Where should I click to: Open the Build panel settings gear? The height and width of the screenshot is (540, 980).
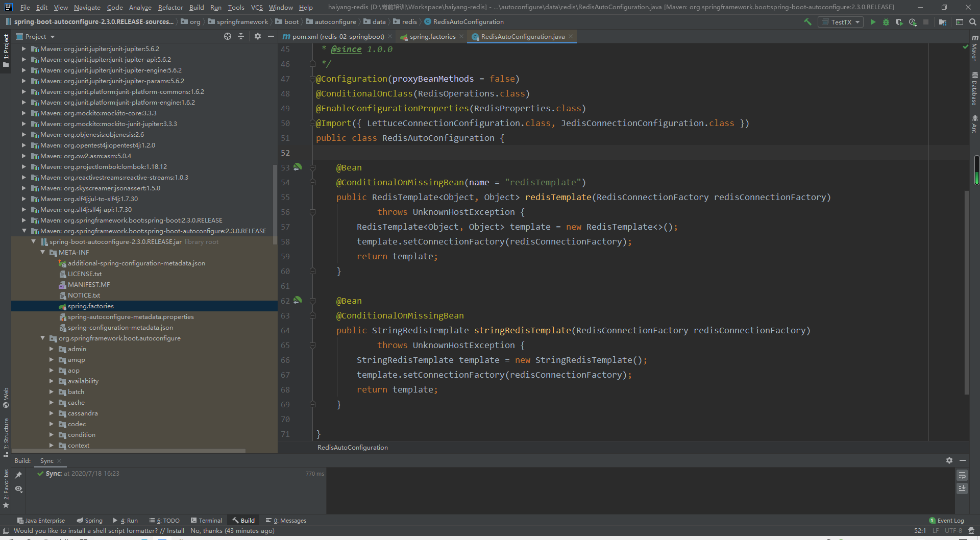[949, 460]
